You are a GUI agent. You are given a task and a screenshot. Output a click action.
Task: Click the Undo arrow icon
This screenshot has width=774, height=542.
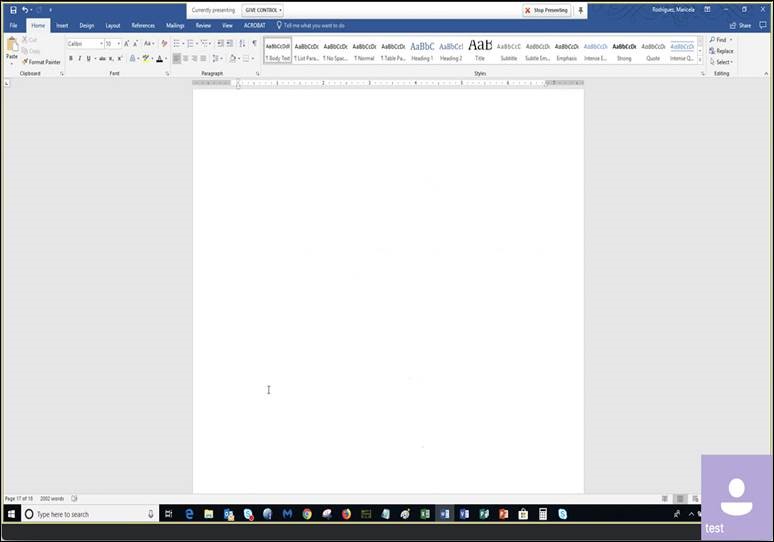(25, 10)
